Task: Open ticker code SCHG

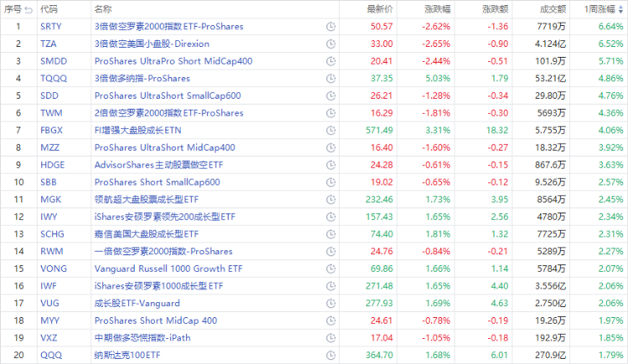Action: (x=52, y=233)
